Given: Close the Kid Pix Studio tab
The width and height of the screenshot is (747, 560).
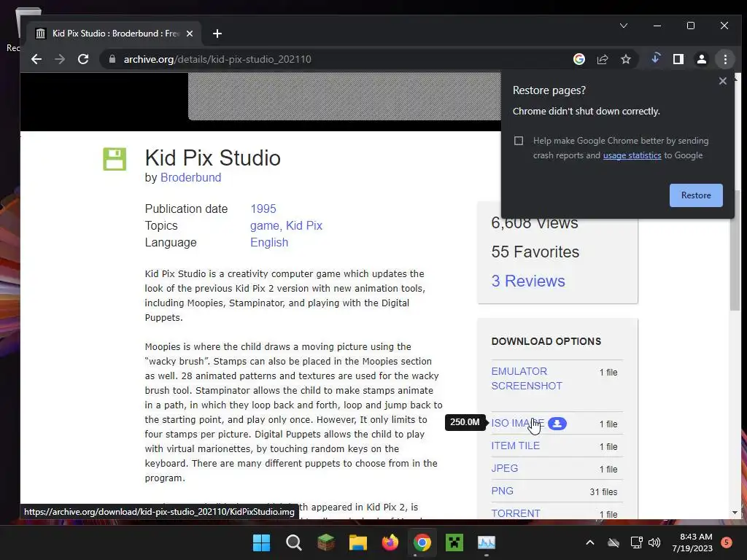Looking at the screenshot, I should (x=190, y=34).
